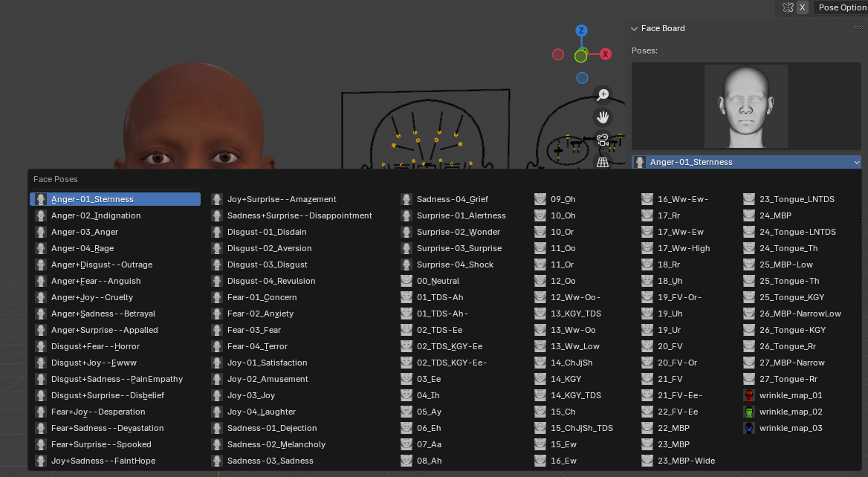Screen dimensions: 868x477
Task: Click the red X axis gizmo handle
Action: point(606,54)
